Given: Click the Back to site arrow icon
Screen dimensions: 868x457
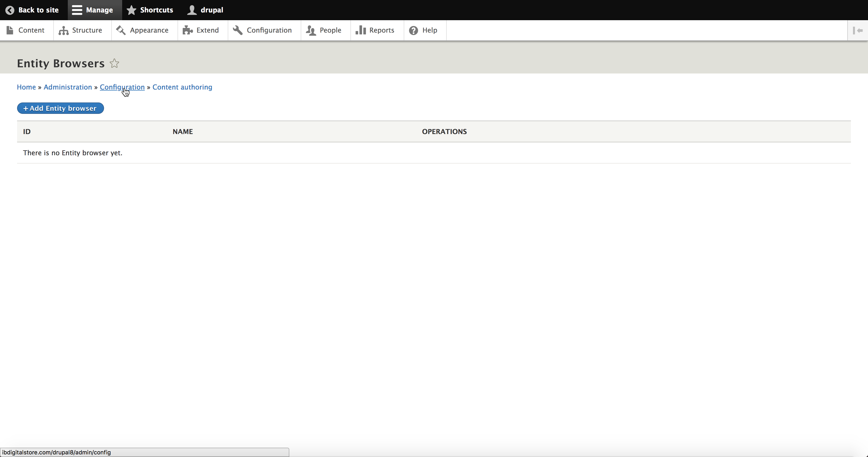Looking at the screenshot, I should tap(10, 10).
